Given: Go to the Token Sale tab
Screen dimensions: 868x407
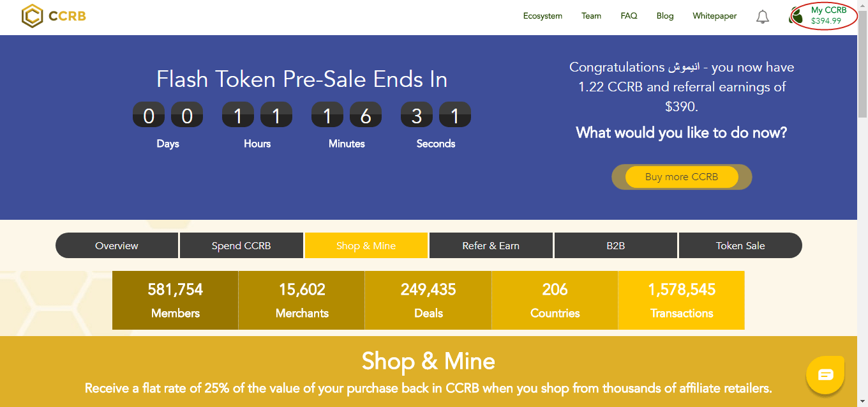Looking at the screenshot, I should (x=740, y=245).
